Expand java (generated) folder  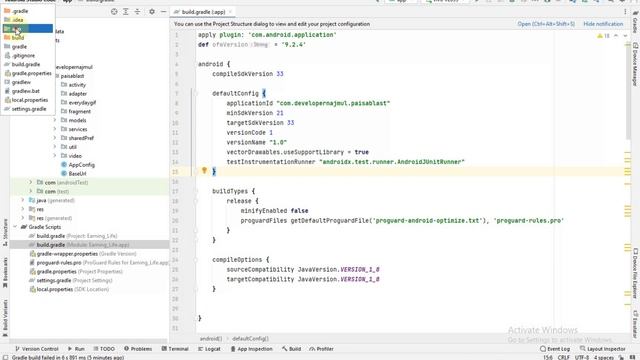point(23,200)
